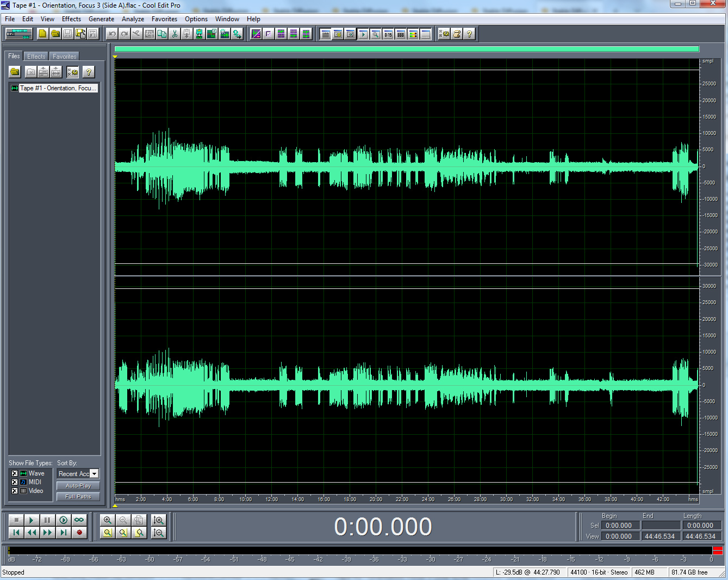This screenshot has width=728, height=580.
Task: Click the '44100 · 16-bit · Stereo' status bar entry
Action: (x=599, y=572)
